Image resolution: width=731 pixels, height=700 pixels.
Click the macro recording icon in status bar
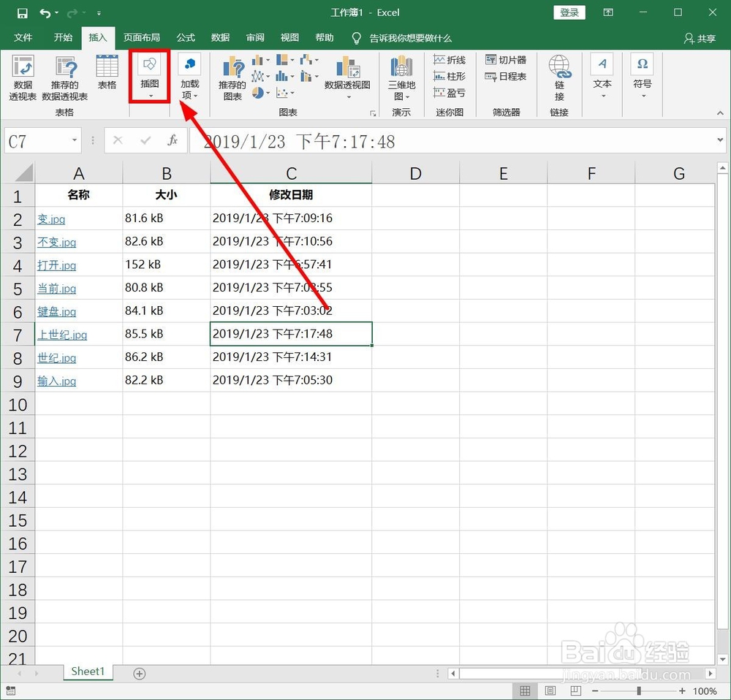10,691
